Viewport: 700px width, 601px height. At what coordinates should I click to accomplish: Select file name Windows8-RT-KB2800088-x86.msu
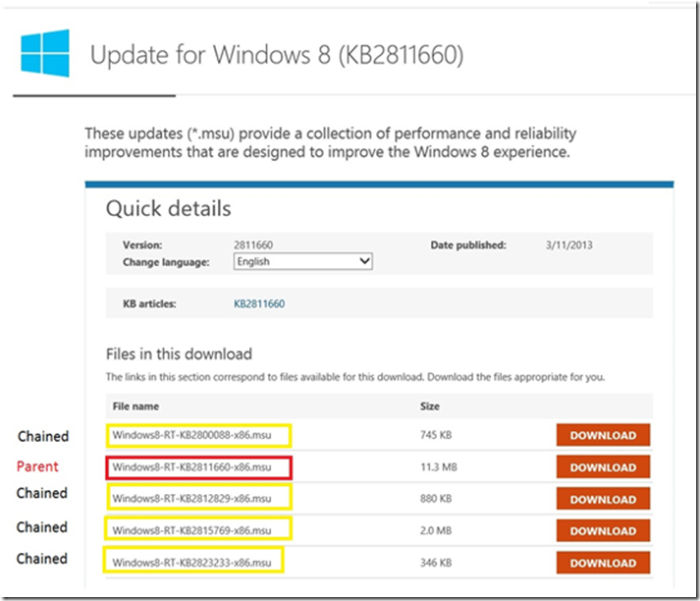(x=192, y=435)
